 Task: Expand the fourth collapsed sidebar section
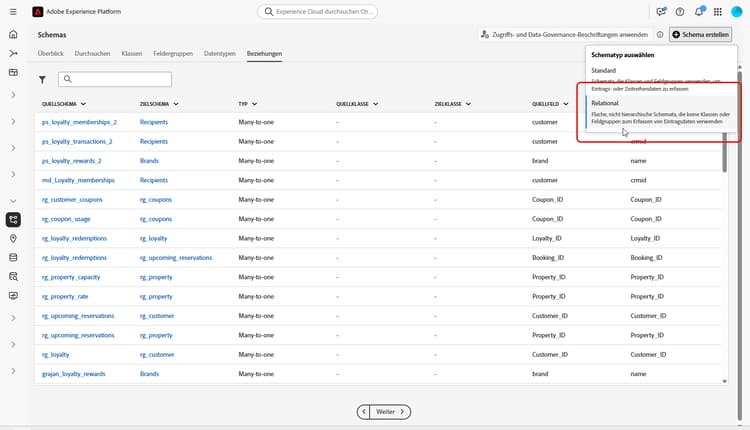point(13,174)
